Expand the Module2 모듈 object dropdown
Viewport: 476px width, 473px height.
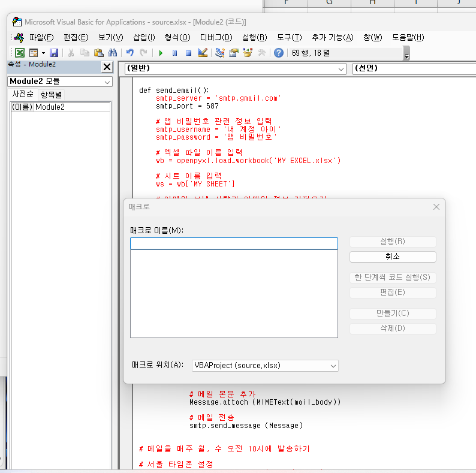pyautogui.click(x=107, y=82)
